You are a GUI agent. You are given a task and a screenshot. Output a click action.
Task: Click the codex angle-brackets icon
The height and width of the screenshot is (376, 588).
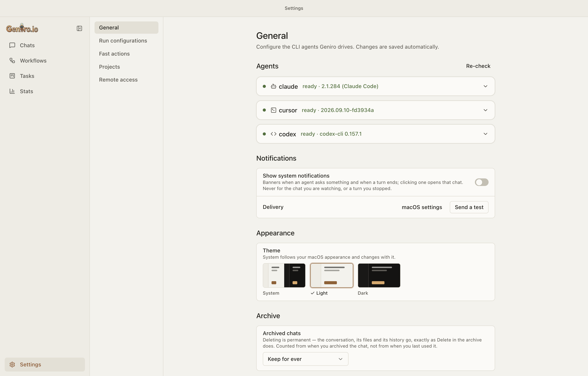pyautogui.click(x=274, y=134)
